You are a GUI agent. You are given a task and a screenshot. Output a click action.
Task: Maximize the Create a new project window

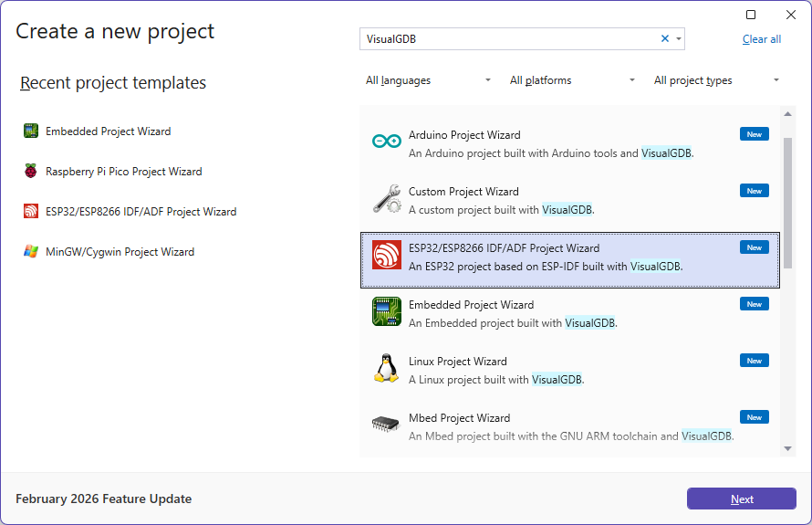[751, 15]
